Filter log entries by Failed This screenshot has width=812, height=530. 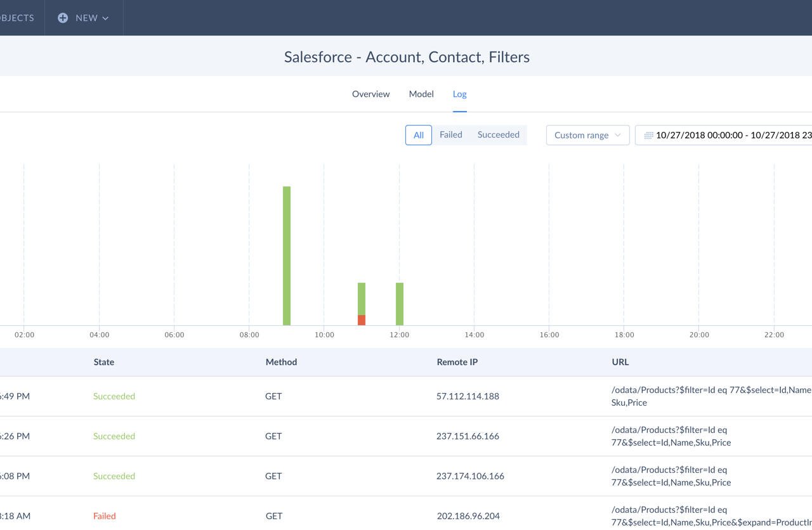pos(450,134)
